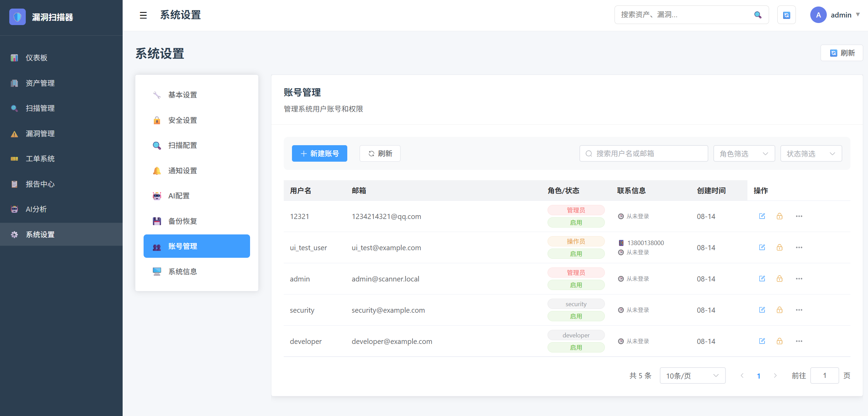Click the lock icon for the security user
Image resolution: width=868 pixels, height=416 pixels.
coord(779,310)
